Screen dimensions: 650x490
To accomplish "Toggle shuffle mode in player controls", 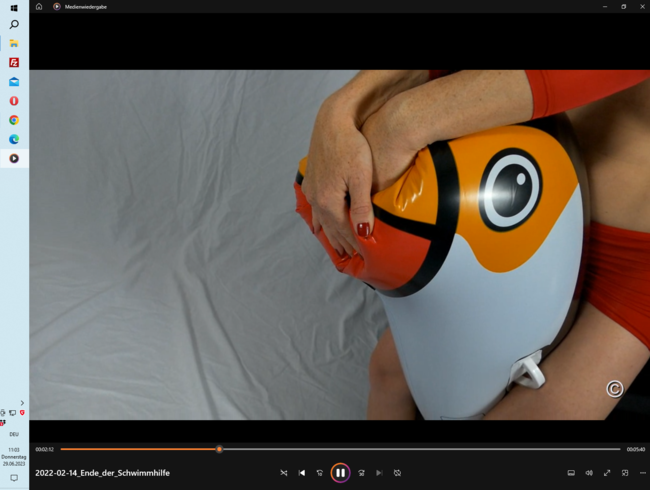I will click(284, 473).
